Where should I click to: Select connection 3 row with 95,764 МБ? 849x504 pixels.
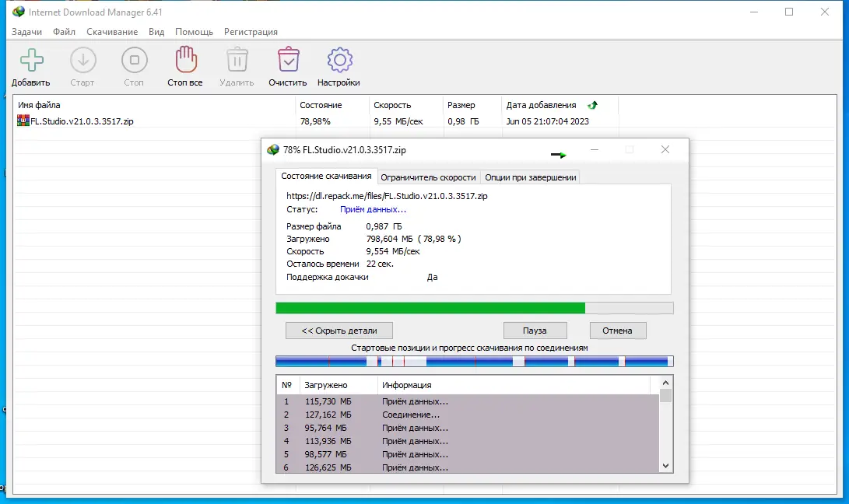click(x=468, y=428)
